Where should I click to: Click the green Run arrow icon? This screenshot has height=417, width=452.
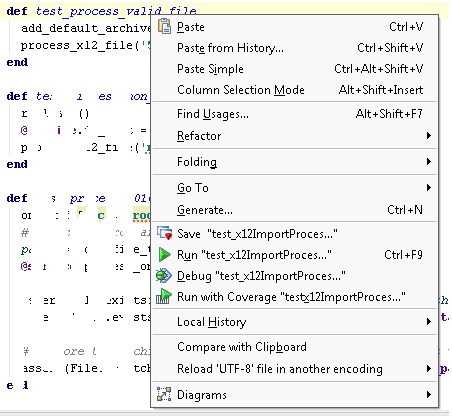[164, 254]
